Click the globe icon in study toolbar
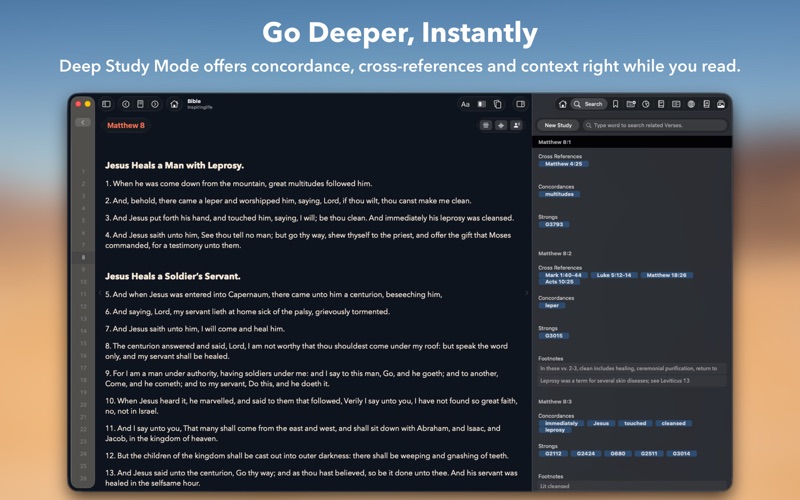This screenshot has width=800, height=500. pyautogui.click(x=691, y=104)
